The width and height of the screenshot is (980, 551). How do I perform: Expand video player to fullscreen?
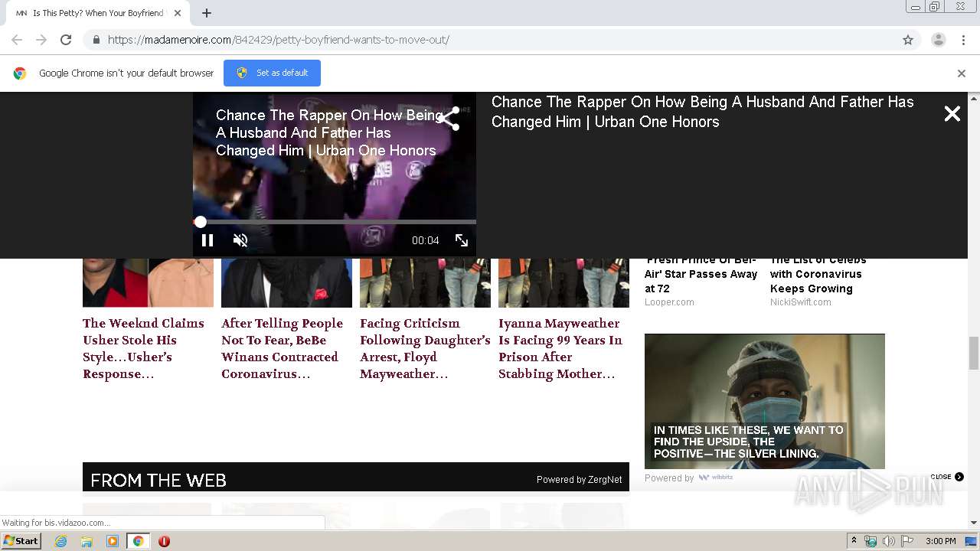pyautogui.click(x=462, y=240)
